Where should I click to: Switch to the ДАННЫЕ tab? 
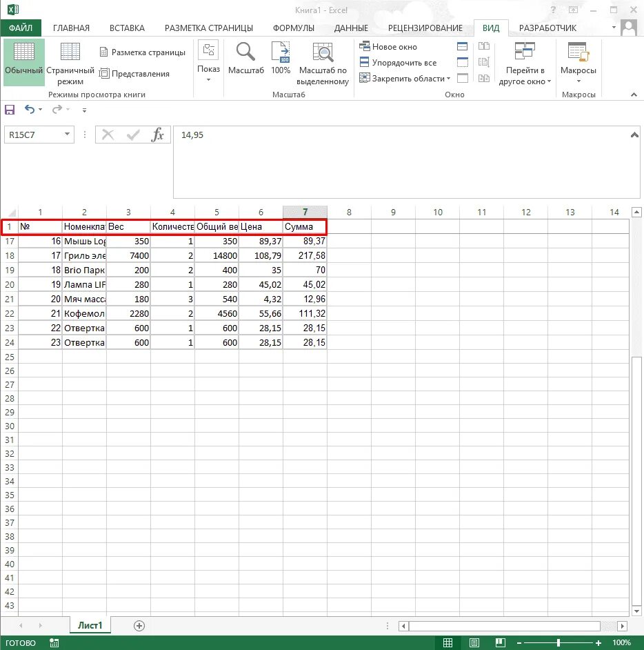point(351,28)
